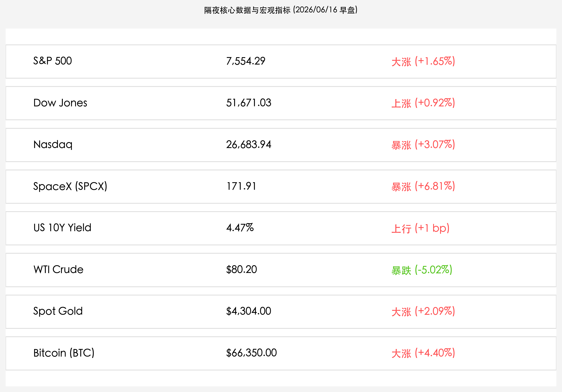This screenshot has width=562, height=392.
Task: Select the Nasdaq value 26,683.94
Action: (249, 144)
